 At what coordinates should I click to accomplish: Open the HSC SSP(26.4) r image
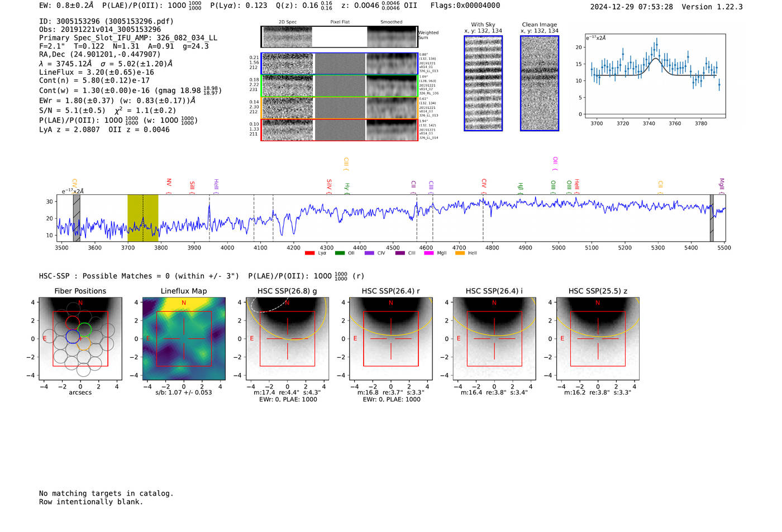tap(391, 339)
